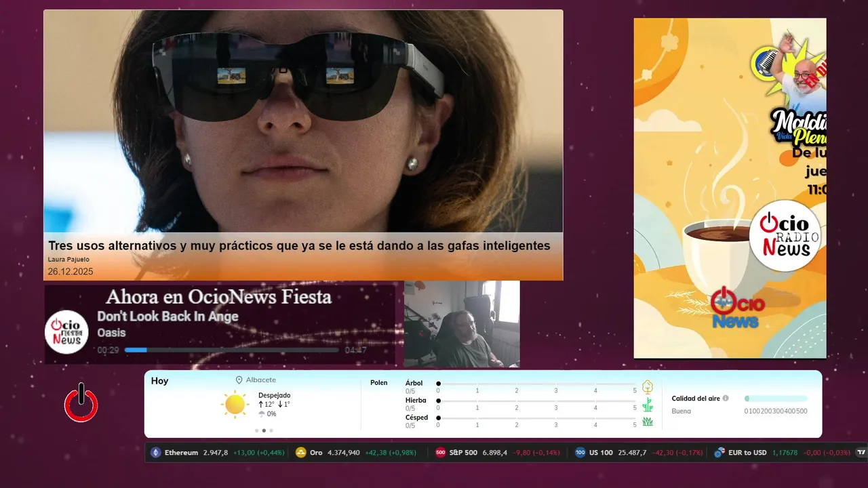This screenshot has height=488, width=868.
Task: Click the US 100 value 25.487,7
Action: click(x=632, y=453)
